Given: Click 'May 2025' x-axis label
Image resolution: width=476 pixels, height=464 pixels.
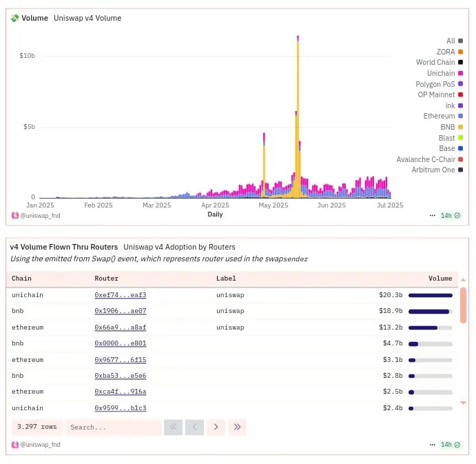Looking at the screenshot, I should click(273, 205).
